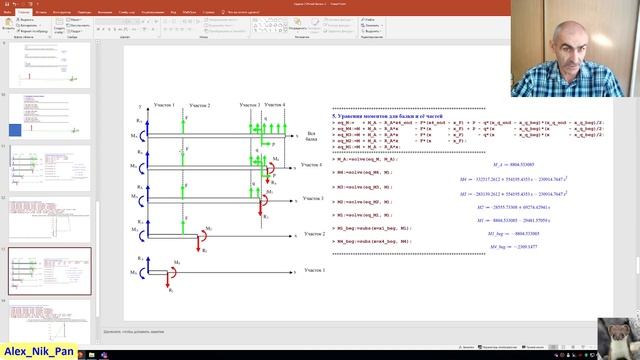Switch to Анимация ribbon tab
Screen dimensions: 640x360
[x=105, y=12]
